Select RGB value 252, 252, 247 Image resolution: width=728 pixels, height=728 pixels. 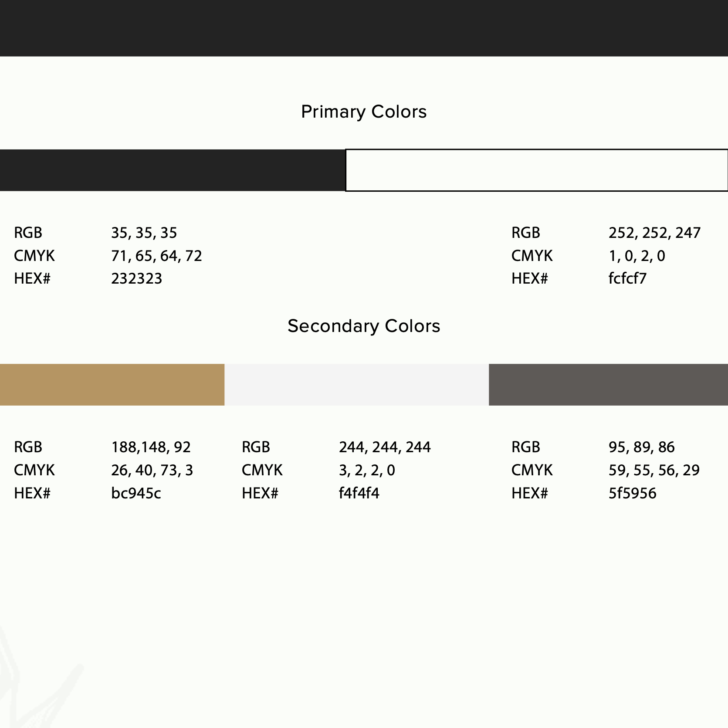pos(654,233)
